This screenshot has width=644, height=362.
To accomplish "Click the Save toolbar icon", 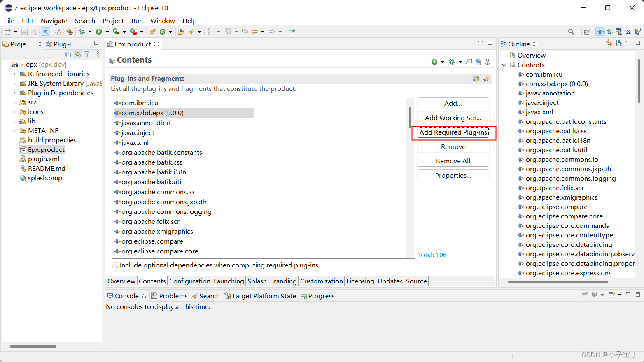I will (x=24, y=32).
